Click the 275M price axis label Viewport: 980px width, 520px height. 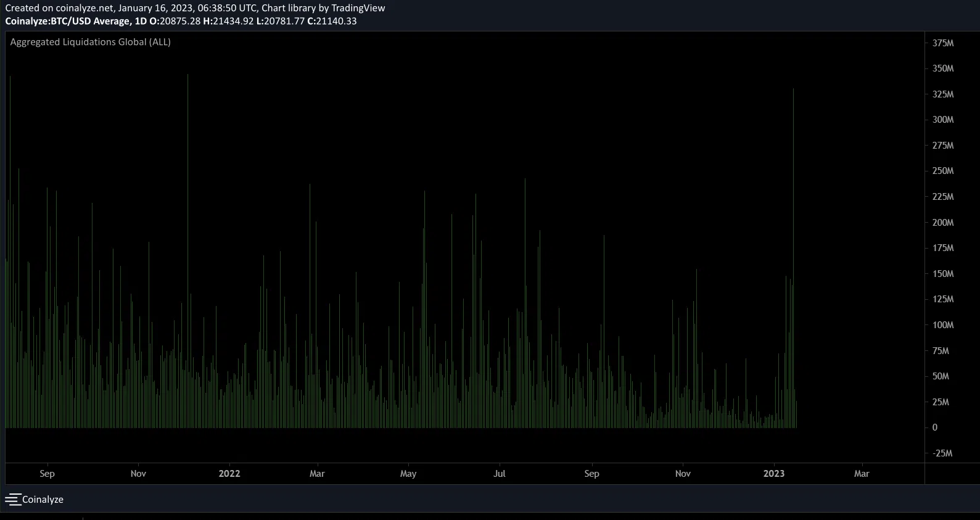[x=943, y=146]
